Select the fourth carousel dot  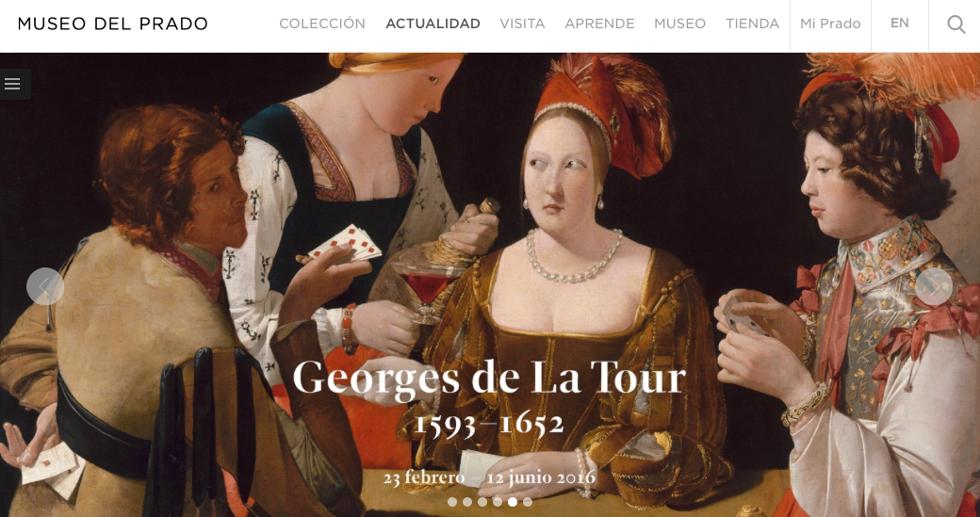tap(497, 501)
